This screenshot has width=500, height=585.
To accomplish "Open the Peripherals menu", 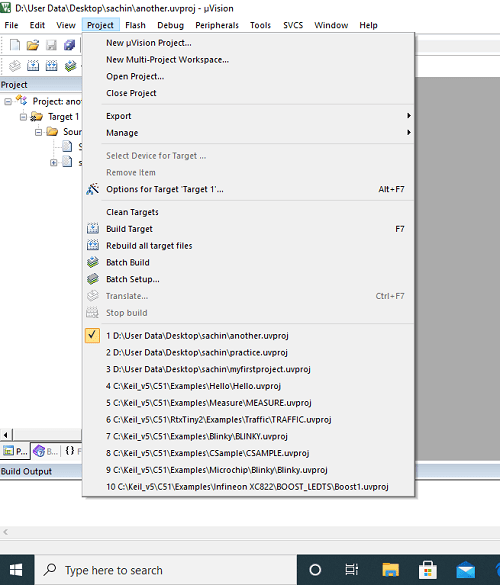I will click(217, 25).
